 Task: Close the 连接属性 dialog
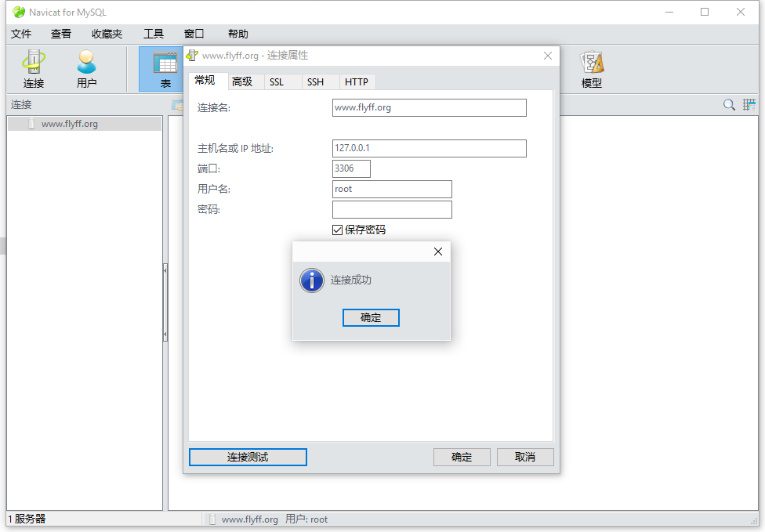coord(548,56)
